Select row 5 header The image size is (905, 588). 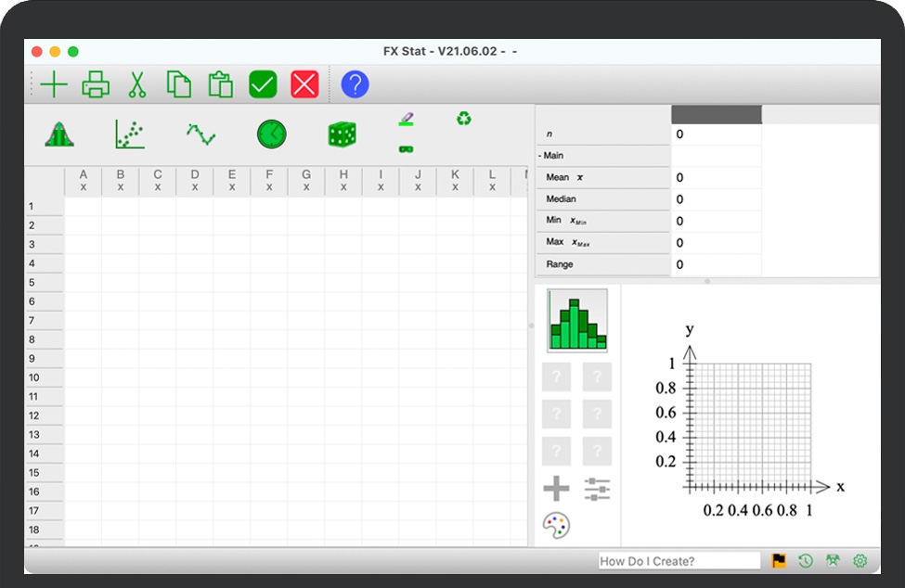pyautogui.click(x=45, y=283)
